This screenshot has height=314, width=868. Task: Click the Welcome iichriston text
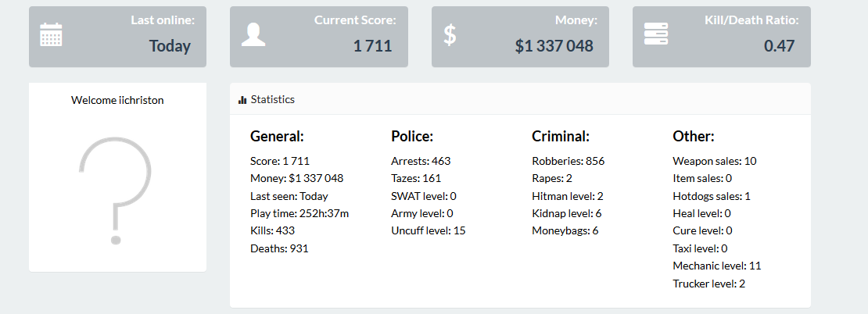pyautogui.click(x=117, y=101)
